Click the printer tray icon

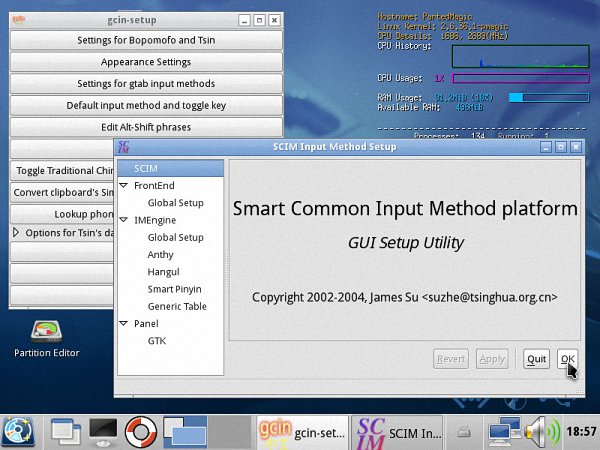pos(465,432)
